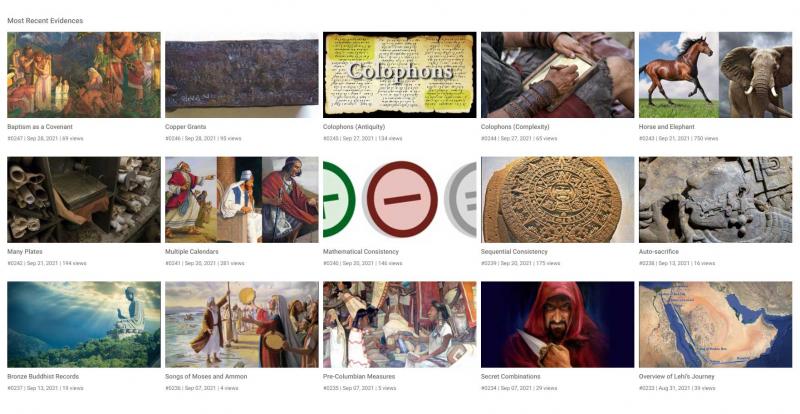Viewport: 800px width, 414px height.
Task: Open the Pre-Columbian Measures thumbnail
Action: pyautogui.click(x=399, y=325)
